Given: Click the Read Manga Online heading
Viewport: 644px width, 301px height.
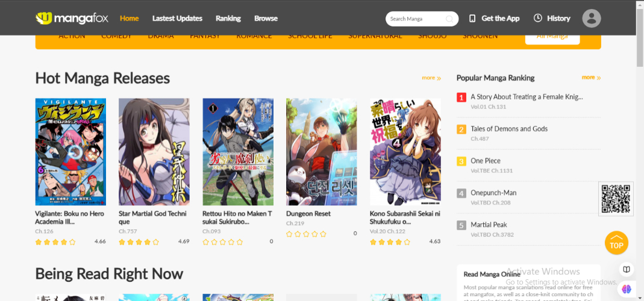Looking at the screenshot, I should 492,275.
